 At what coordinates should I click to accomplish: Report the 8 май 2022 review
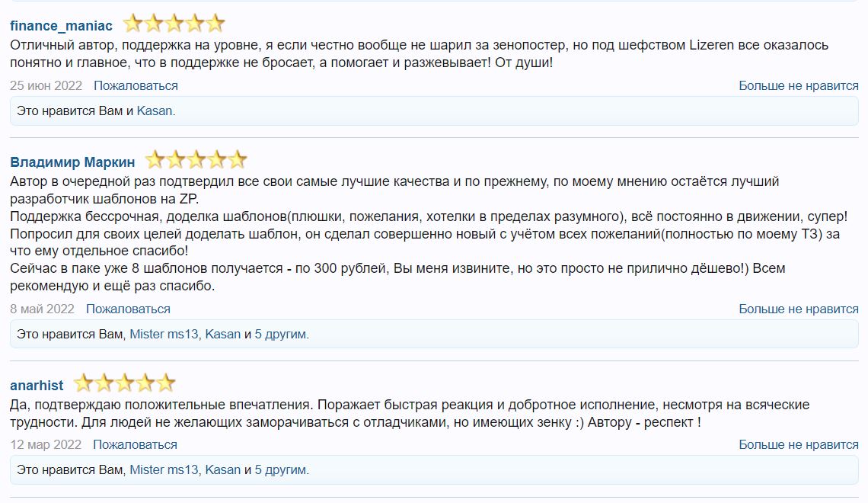pos(128,309)
